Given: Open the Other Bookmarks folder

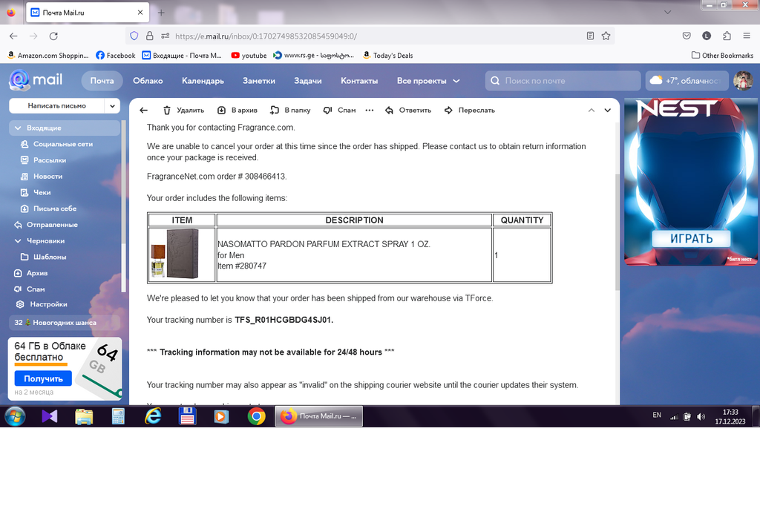Looking at the screenshot, I should (x=722, y=55).
